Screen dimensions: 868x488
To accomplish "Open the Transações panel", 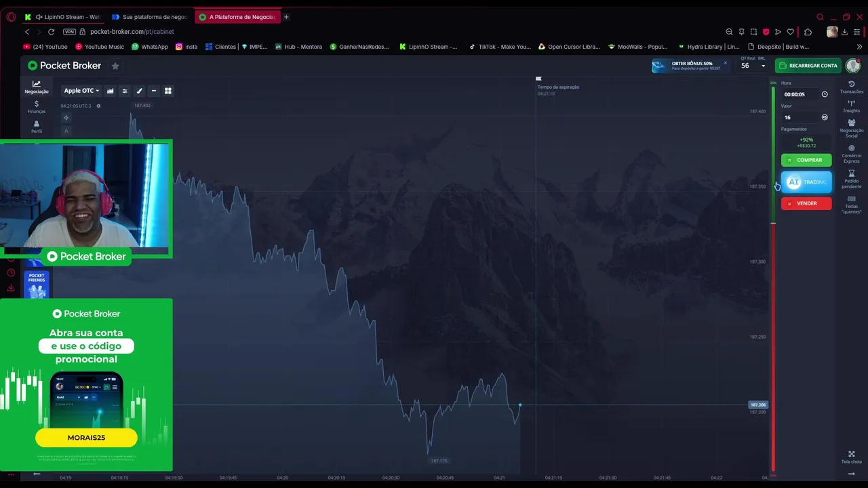I will [x=852, y=87].
